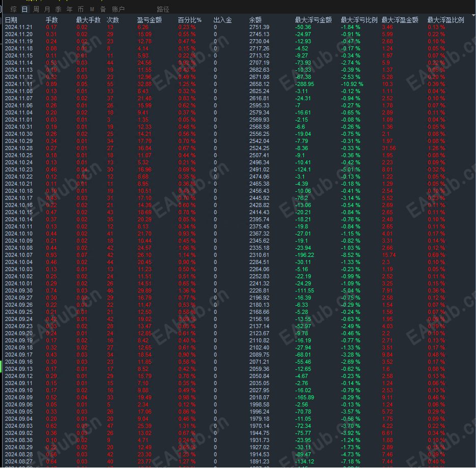This screenshot has height=468, width=476.
Task: Switch to the 综 summary tab
Action: point(13,9)
